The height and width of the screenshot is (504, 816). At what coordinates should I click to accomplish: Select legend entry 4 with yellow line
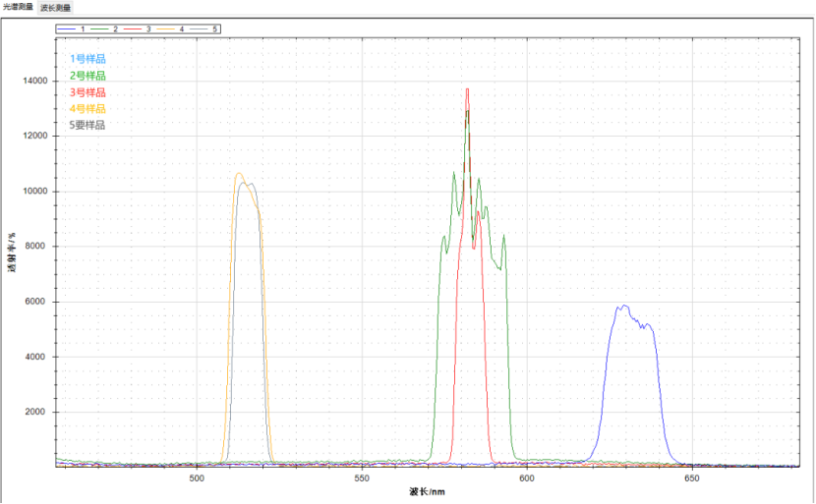pos(171,29)
